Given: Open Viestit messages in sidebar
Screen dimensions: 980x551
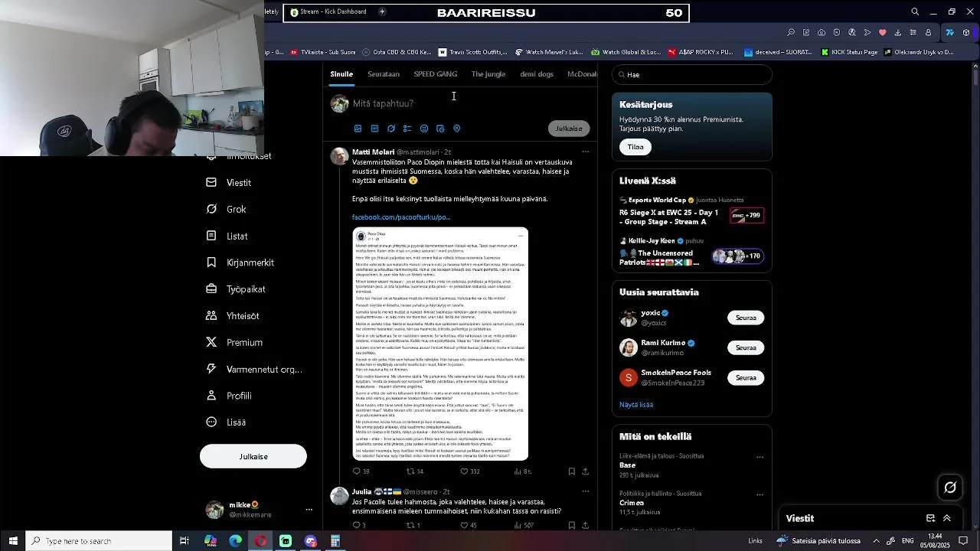Looking at the screenshot, I should click(228, 183).
